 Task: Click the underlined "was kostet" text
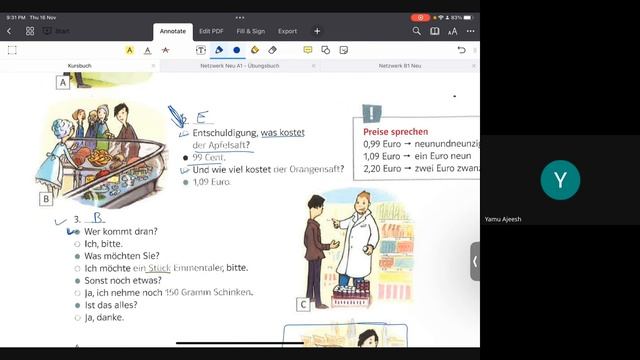(x=282, y=133)
